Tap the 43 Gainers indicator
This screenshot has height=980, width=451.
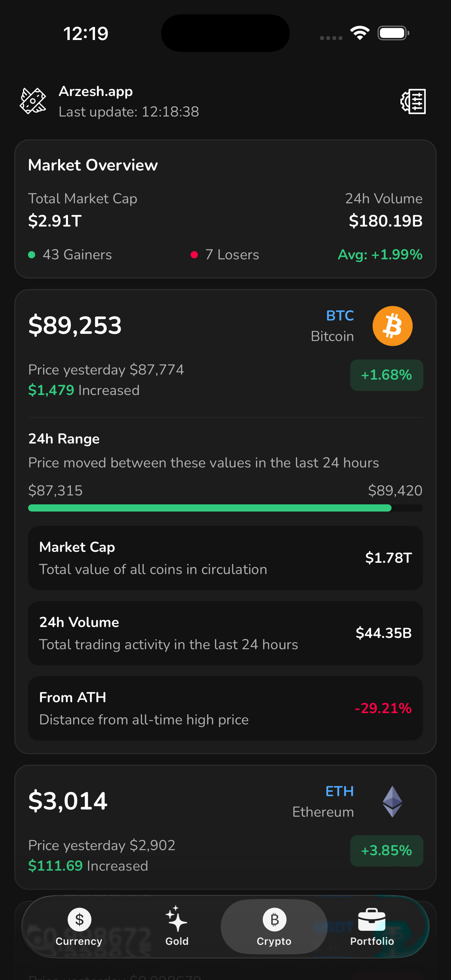(x=70, y=255)
